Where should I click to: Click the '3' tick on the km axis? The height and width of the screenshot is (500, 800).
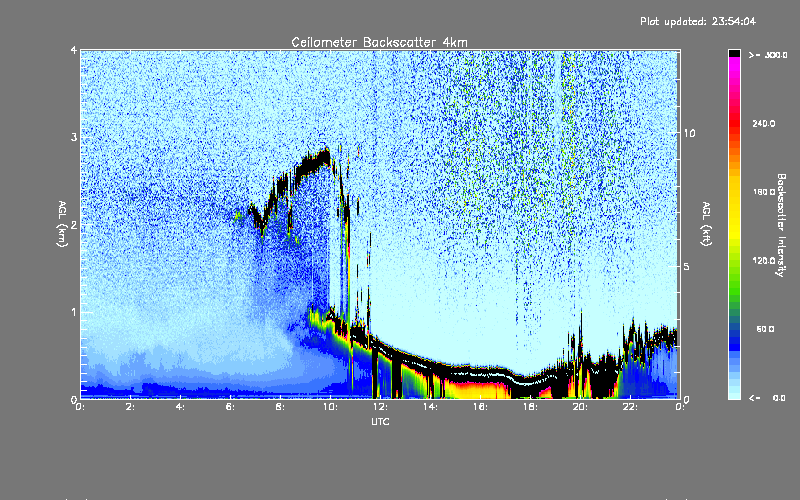74,137
